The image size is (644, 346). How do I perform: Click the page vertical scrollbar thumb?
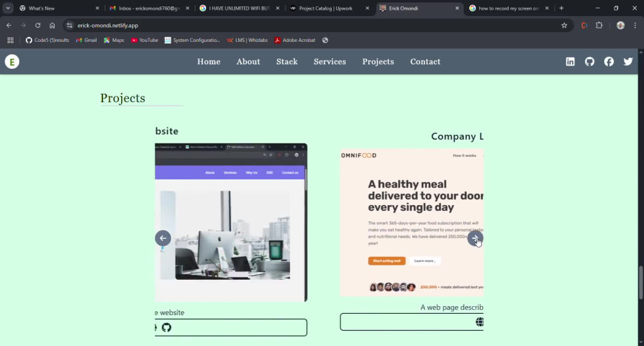(641, 283)
